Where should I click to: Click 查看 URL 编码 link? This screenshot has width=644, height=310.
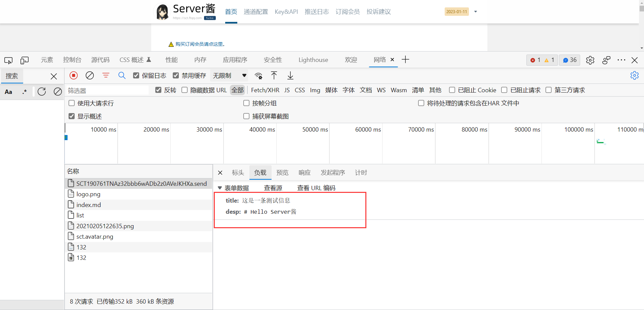[316, 188]
